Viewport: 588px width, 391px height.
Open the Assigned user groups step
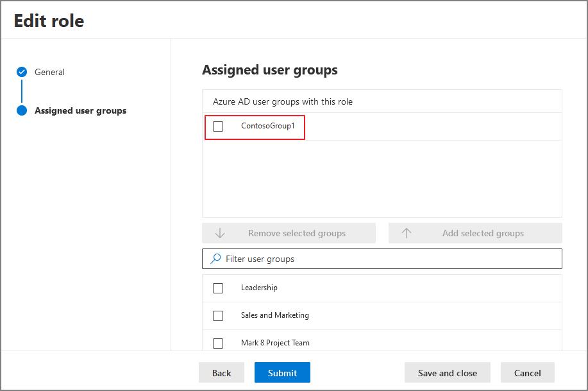(81, 111)
